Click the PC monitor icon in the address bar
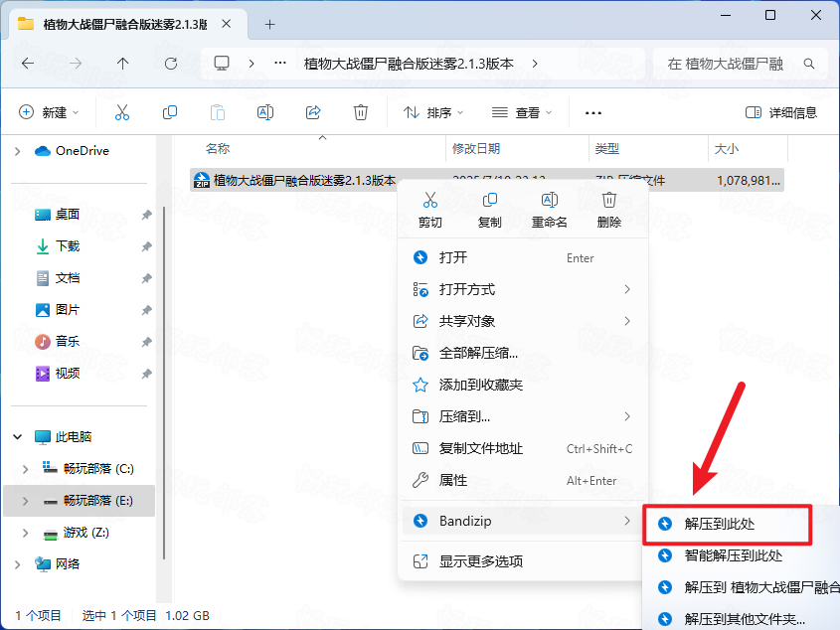Viewport: 840px width, 630px height. [222, 64]
